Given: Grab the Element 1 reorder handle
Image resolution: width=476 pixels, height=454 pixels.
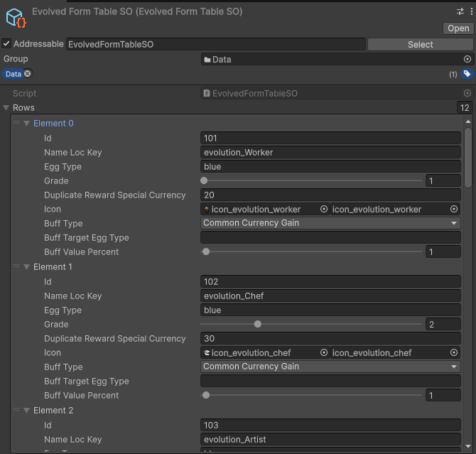Looking at the screenshot, I should (16, 266).
